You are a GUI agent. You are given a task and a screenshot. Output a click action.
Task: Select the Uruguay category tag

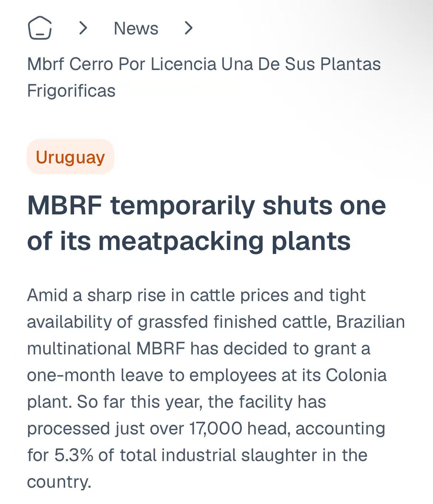[x=70, y=157]
